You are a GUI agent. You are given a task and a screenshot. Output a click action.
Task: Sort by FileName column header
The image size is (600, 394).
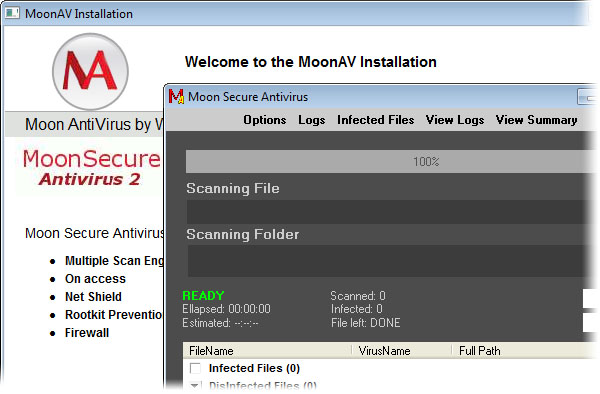[267, 351]
